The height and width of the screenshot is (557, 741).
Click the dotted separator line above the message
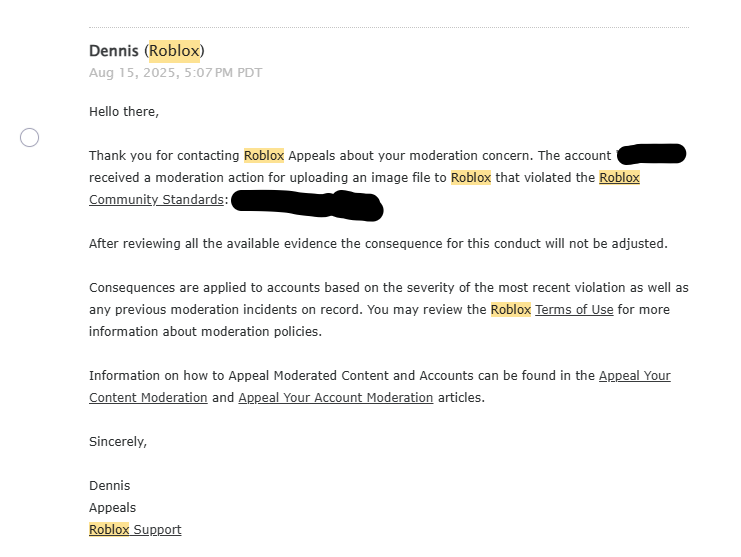coord(389,27)
